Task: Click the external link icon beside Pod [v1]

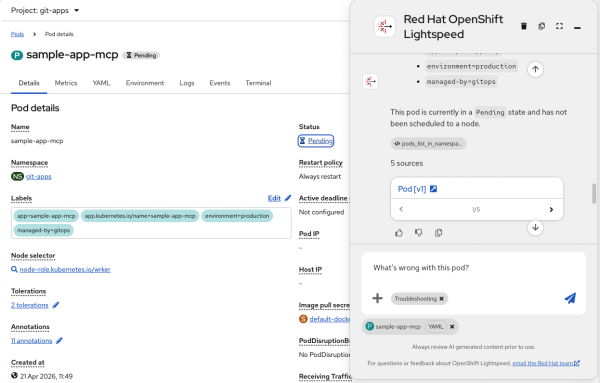Action: click(433, 189)
